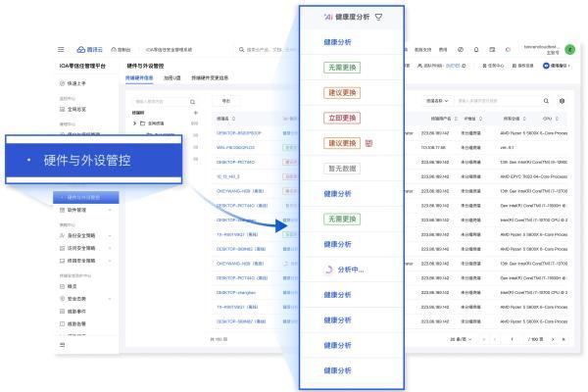The image size is (588, 392).
Task: Collapse the sidebar using the bottom icon
Action: [63, 345]
